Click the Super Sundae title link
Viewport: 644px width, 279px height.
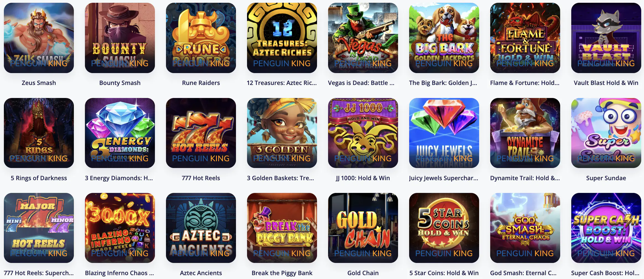coord(606,178)
